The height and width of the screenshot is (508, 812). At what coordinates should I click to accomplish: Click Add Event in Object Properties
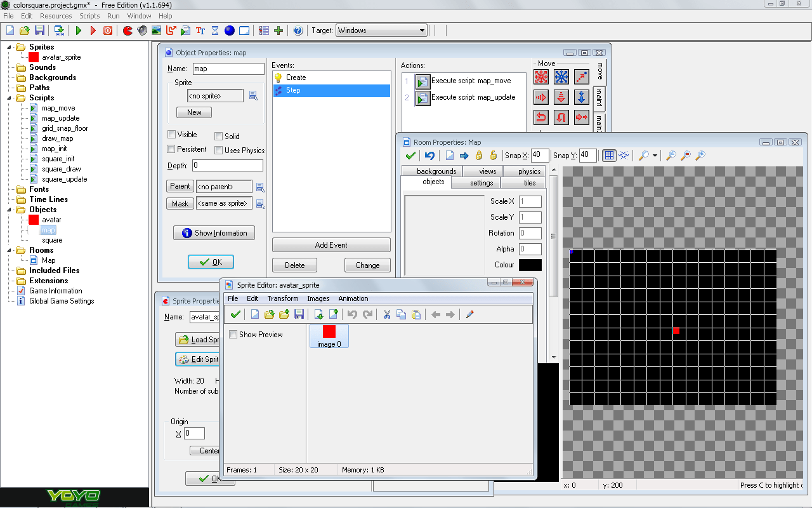pos(331,244)
